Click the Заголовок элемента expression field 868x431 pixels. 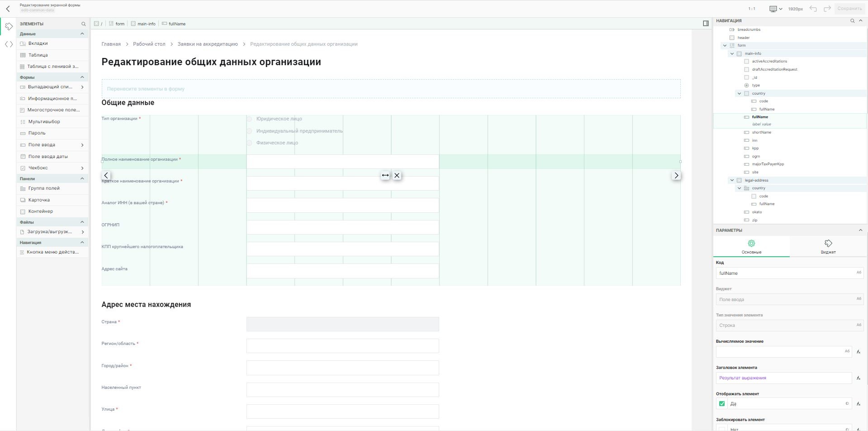click(784, 378)
